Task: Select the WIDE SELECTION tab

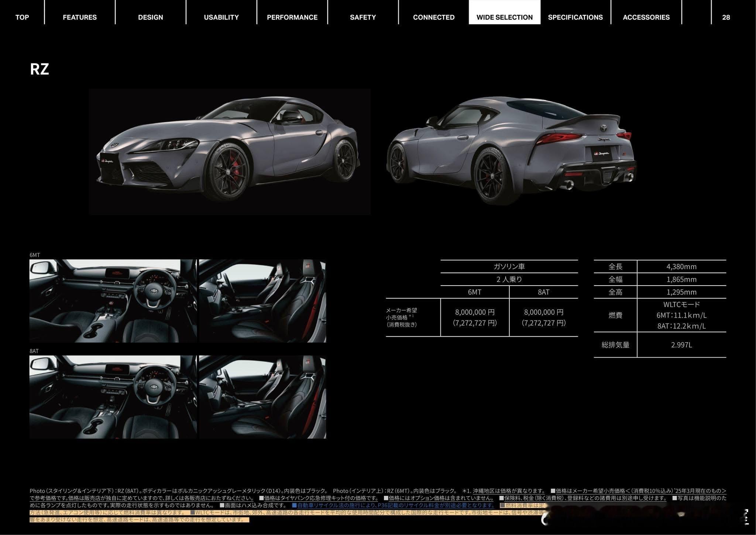Action: pos(505,12)
